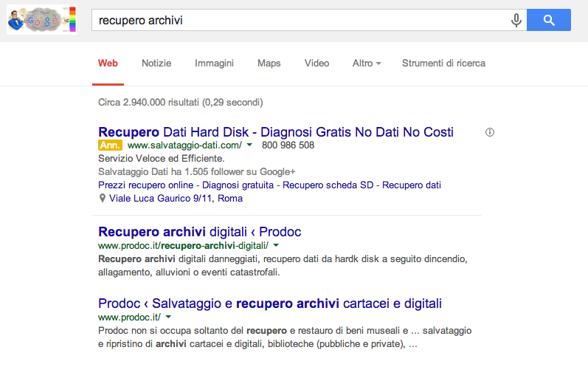Click the yellow Ann. ad badge

point(110,145)
